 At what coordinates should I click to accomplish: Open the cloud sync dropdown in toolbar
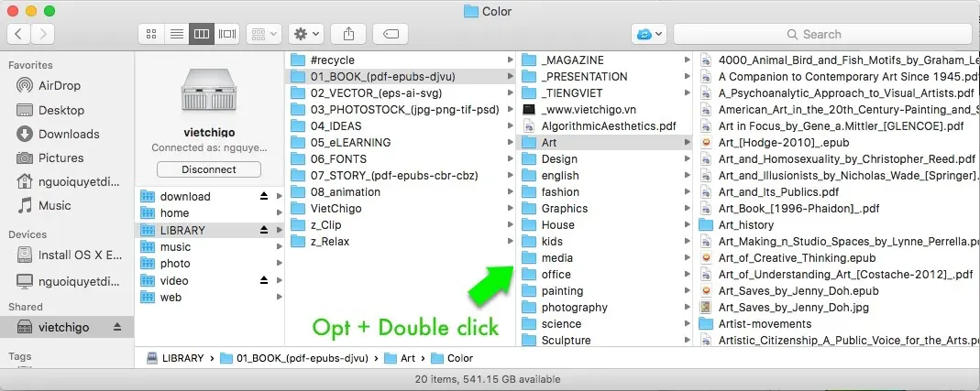(648, 34)
